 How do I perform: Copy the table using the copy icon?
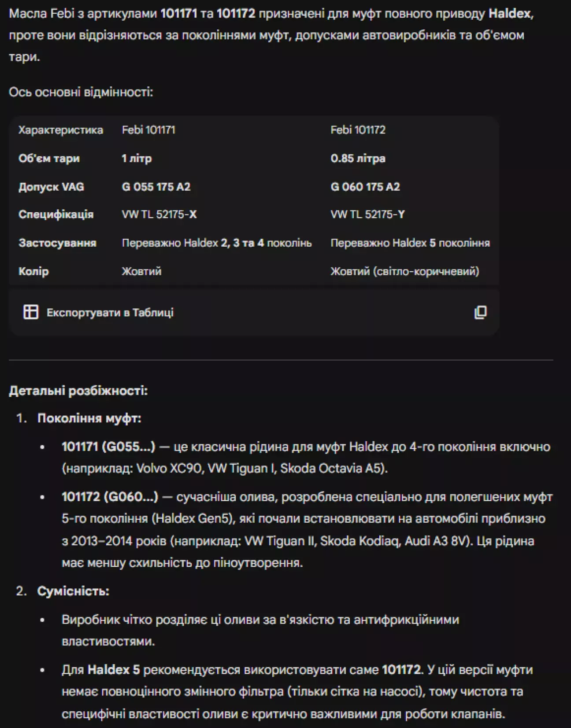[x=480, y=312]
